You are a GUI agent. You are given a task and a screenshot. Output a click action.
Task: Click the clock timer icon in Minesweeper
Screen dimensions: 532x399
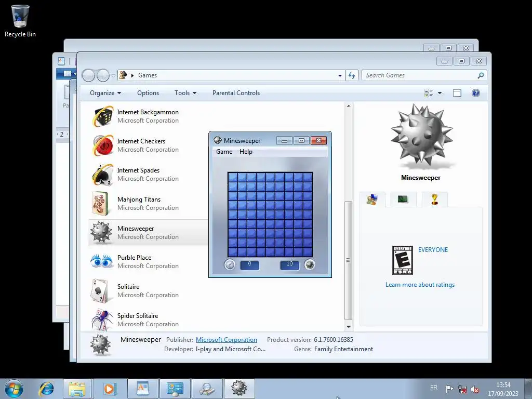coord(230,264)
